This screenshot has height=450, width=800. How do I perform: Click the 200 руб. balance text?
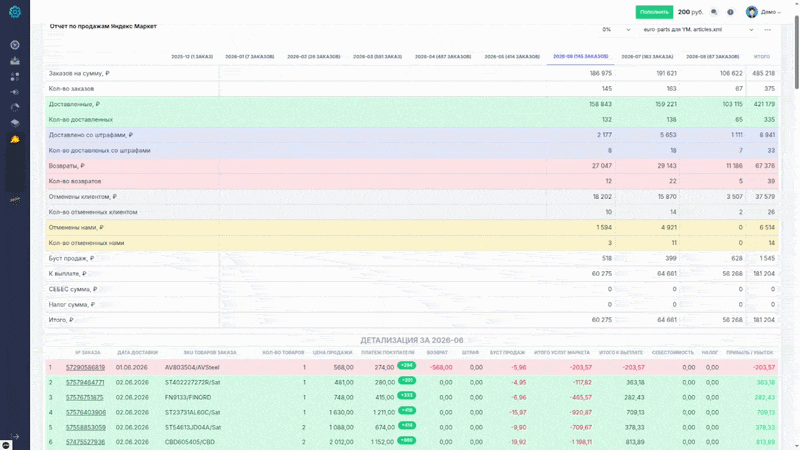click(x=690, y=12)
